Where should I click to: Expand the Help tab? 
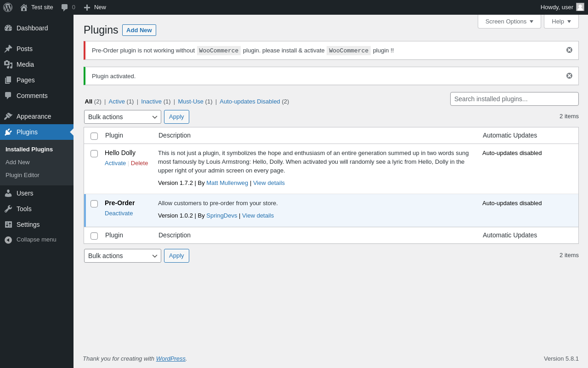[x=561, y=21]
